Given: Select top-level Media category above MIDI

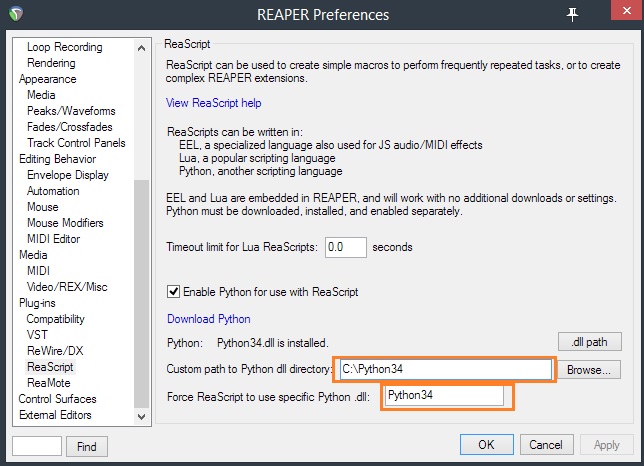Looking at the screenshot, I should pos(33,255).
